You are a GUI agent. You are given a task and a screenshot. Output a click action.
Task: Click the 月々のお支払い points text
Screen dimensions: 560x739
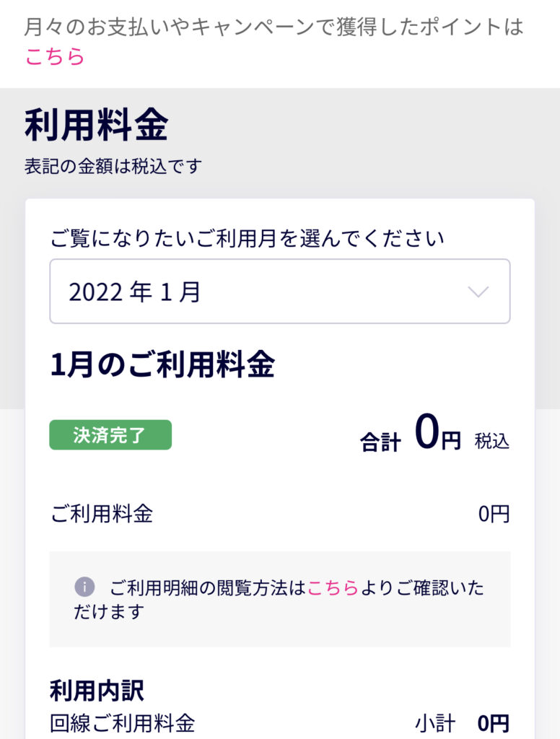tap(274, 27)
